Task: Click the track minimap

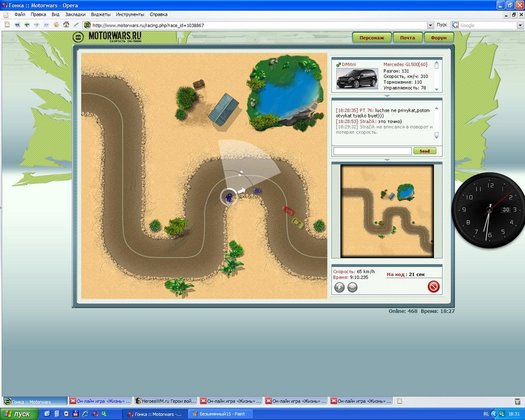Action: pos(387,211)
